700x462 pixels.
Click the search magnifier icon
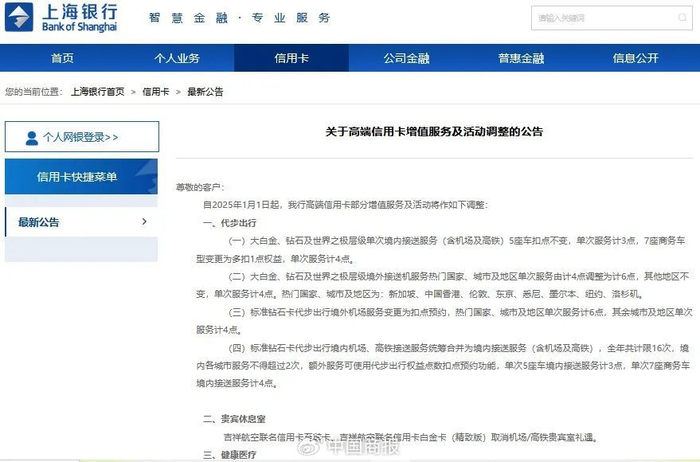(x=682, y=18)
